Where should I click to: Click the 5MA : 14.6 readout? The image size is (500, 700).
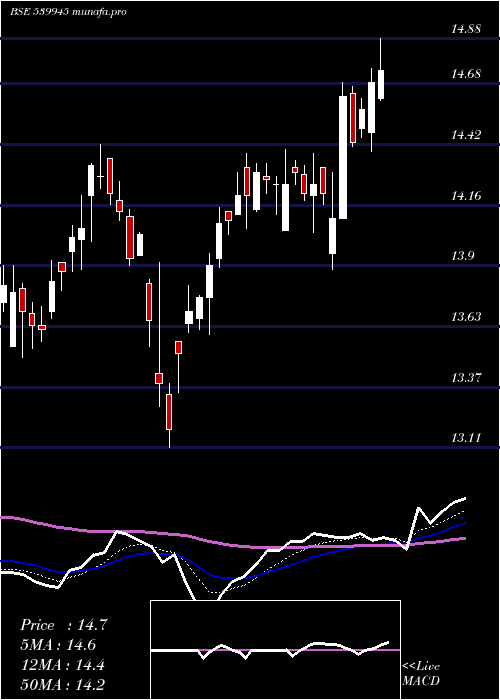pyautogui.click(x=58, y=645)
